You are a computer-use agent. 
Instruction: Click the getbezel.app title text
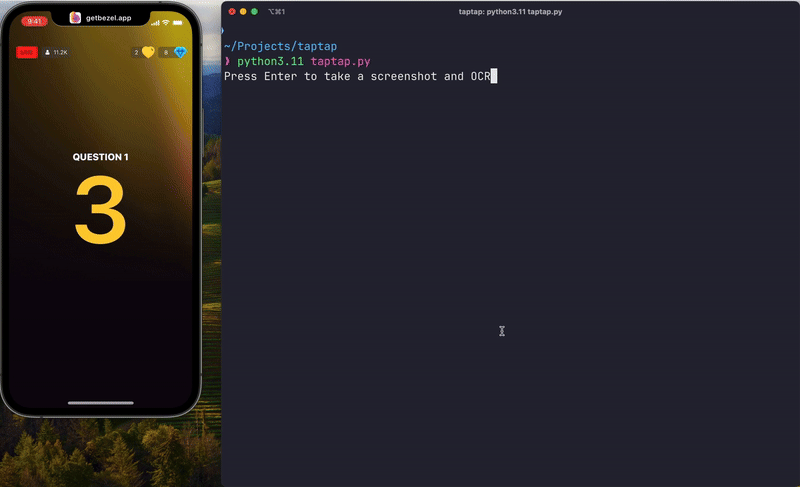(x=108, y=18)
